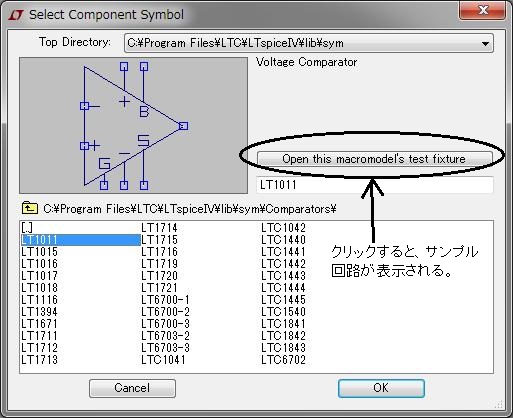The width and height of the screenshot is (513, 418).
Task: Select LT1713 in the list
Action: (x=39, y=360)
